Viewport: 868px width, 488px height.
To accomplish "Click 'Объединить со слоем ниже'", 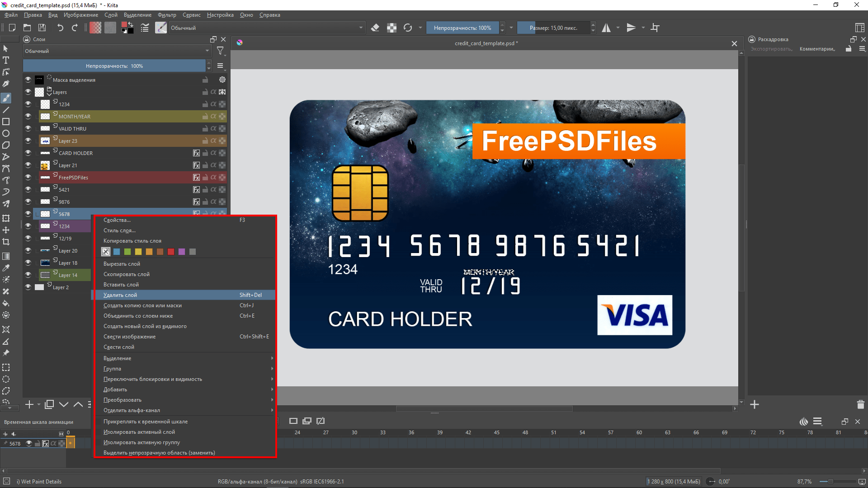I will coord(138,316).
